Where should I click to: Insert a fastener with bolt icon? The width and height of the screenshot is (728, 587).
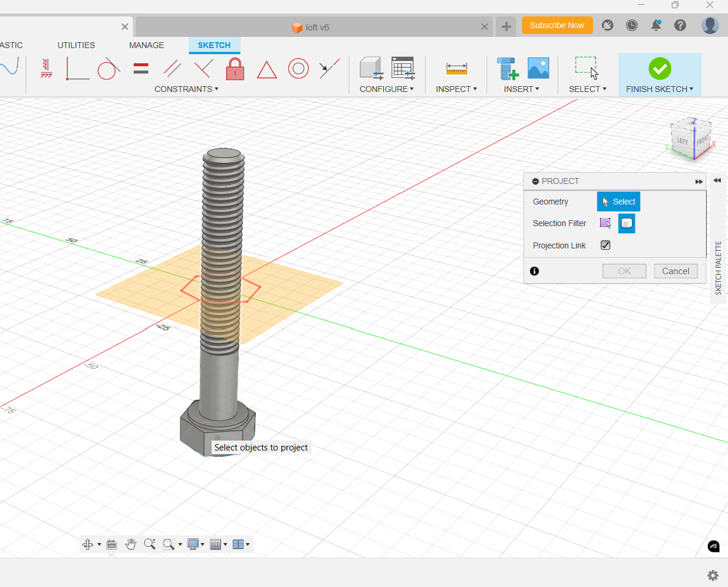pos(507,69)
